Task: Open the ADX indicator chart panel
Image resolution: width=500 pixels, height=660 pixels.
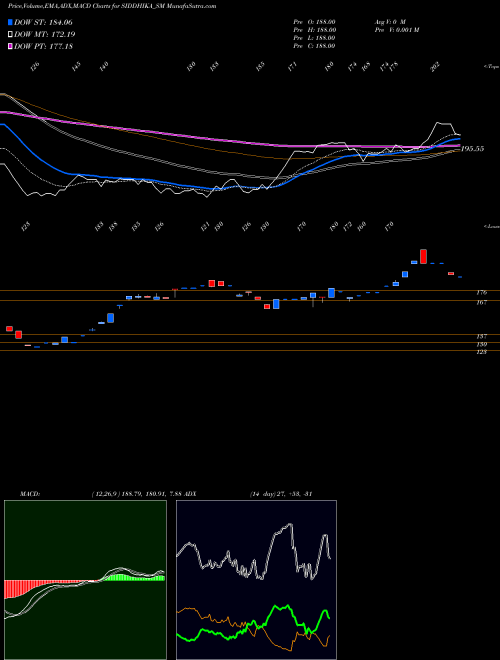Action: pos(256,580)
